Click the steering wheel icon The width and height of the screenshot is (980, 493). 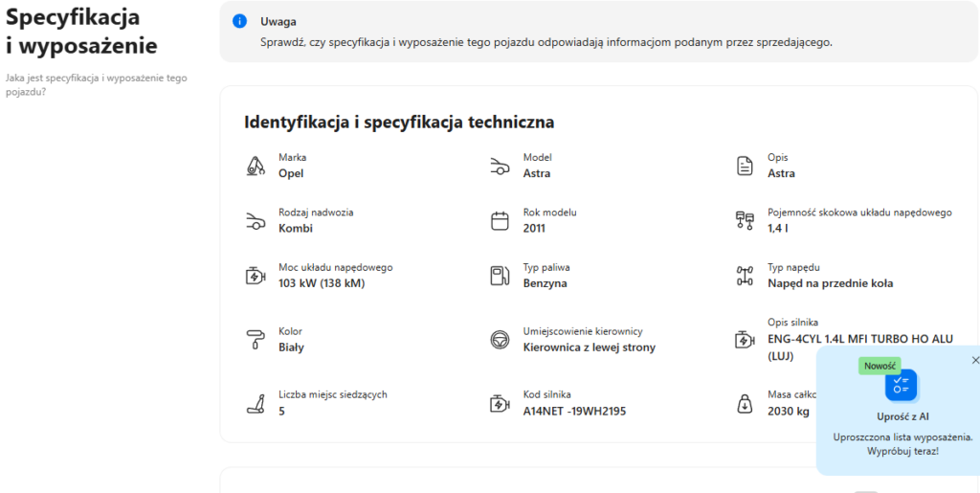pyautogui.click(x=500, y=340)
